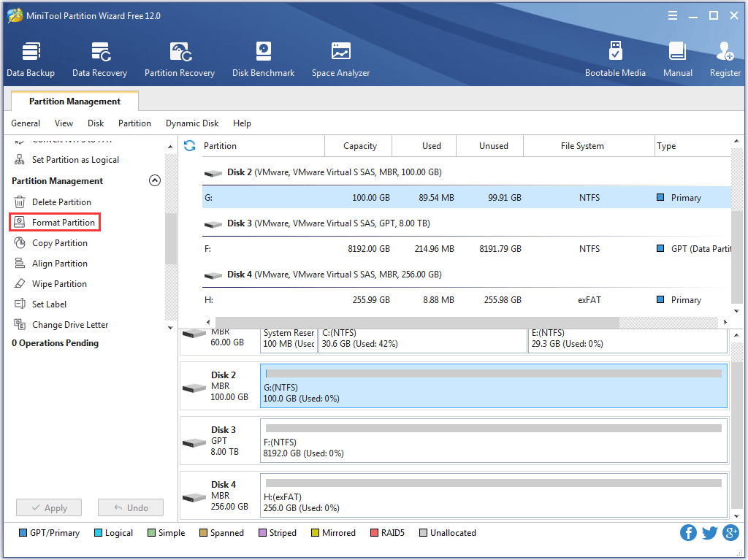748x560 pixels.
Task: Select the Partition Management tab
Action: [75, 101]
